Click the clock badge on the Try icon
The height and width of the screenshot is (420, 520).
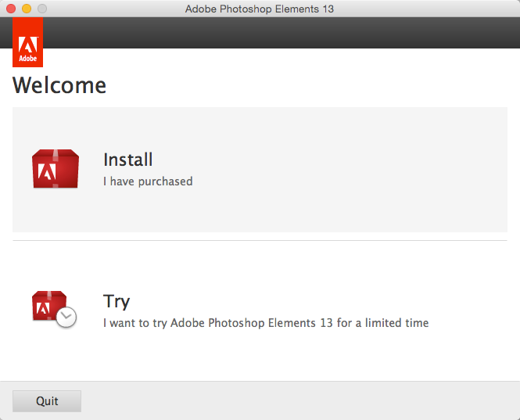(66, 317)
